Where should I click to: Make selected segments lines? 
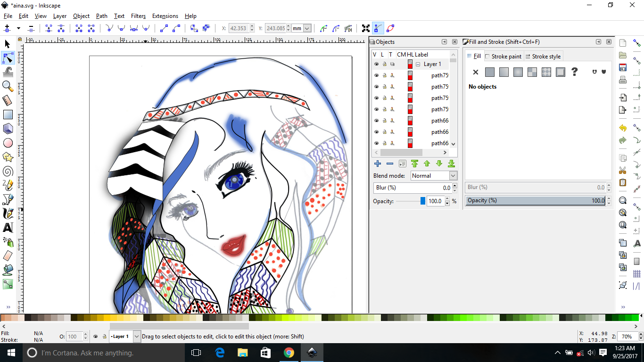(164, 28)
